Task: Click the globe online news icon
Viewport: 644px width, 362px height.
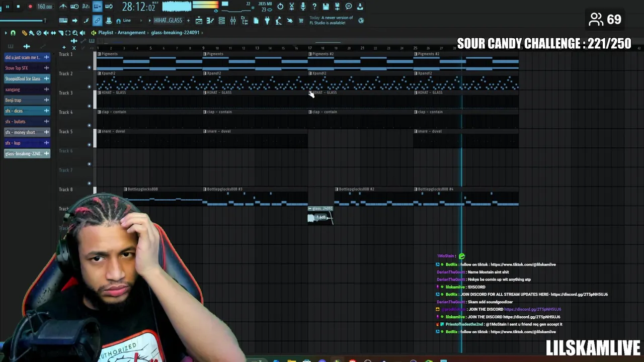Action: [x=361, y=21]
